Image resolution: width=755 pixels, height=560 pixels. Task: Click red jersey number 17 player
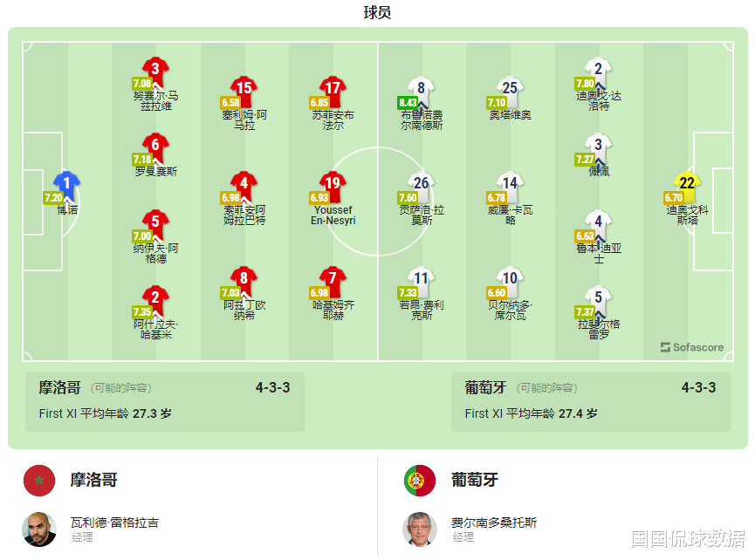tap(333, 88)
